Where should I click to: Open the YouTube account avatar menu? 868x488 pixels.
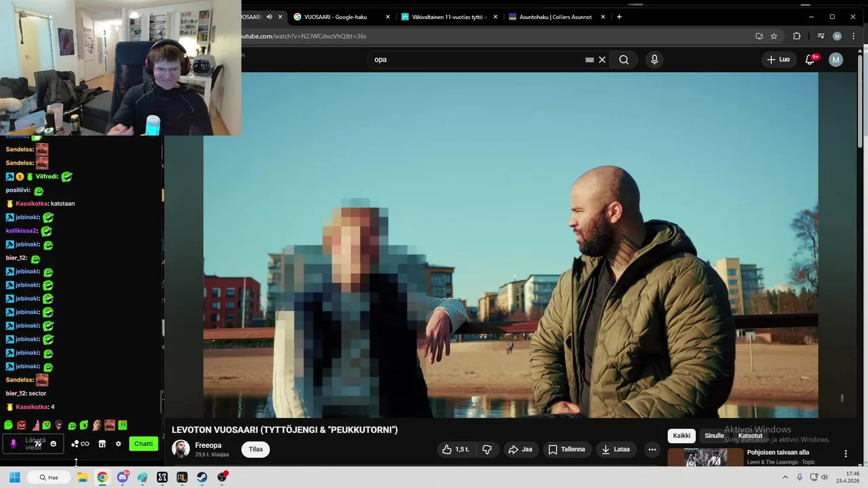835,60
